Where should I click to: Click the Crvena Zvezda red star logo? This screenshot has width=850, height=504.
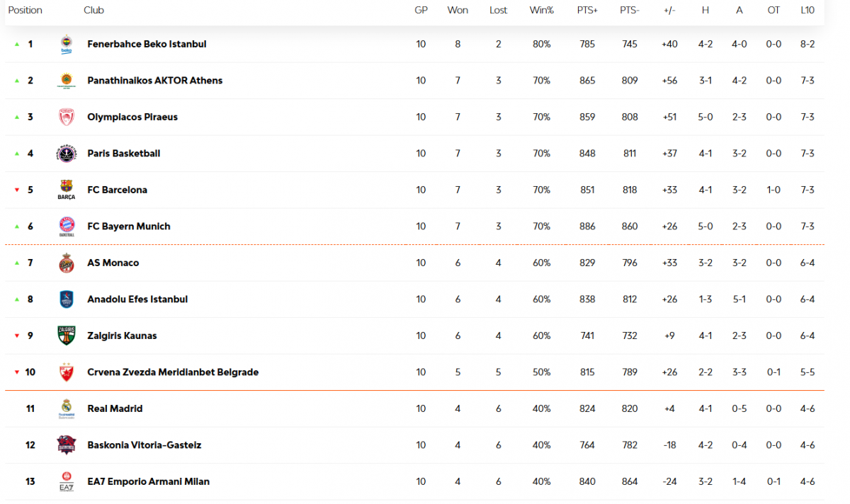pyautogui.click(x=66, y=372)
